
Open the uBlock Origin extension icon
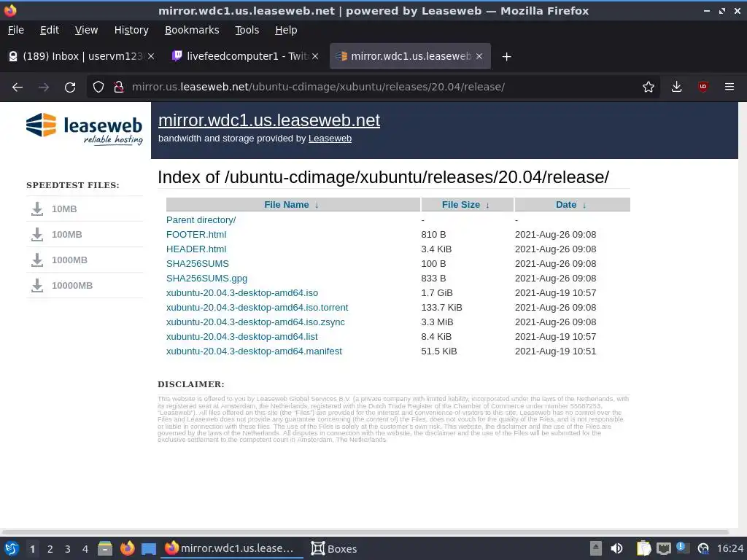tap(703, 87)
